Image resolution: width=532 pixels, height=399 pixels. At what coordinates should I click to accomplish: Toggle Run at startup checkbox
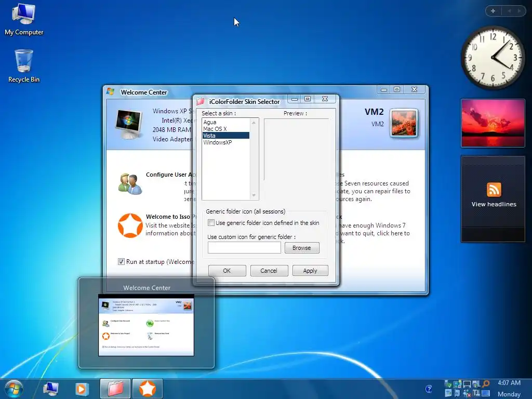[121, 262]
